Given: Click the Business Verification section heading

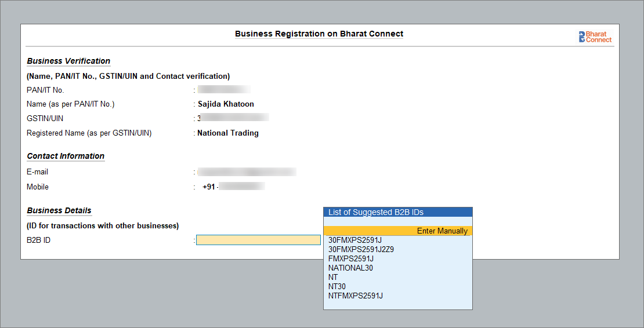Looking at the screenshot, I should coord(68,61).
